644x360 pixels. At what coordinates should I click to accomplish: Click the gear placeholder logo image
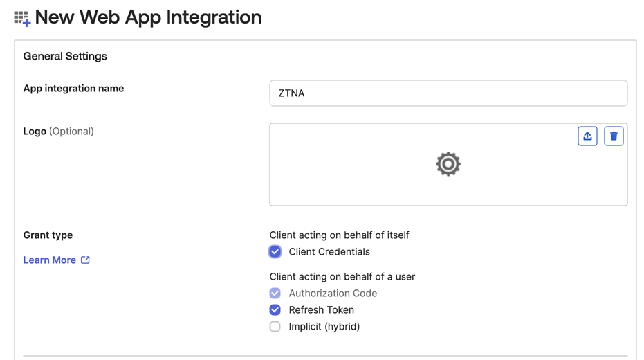point(448,164)
